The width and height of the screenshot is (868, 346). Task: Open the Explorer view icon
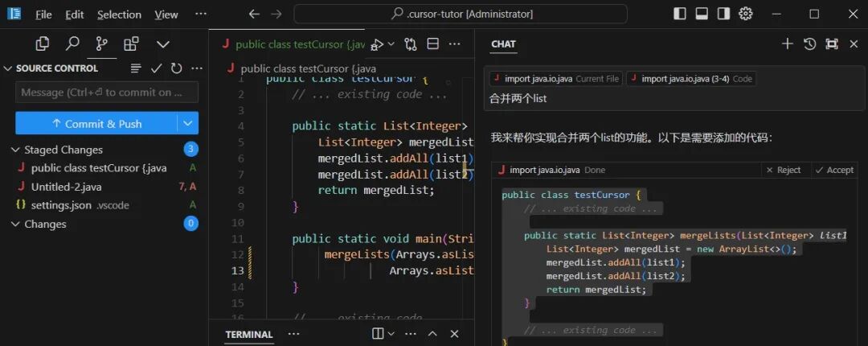(x=42, y=43)
